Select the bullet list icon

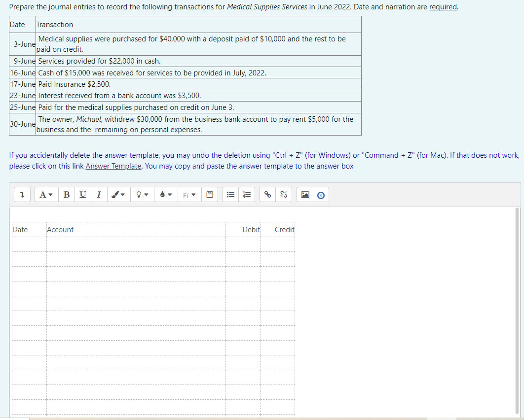tap(230, 194)
